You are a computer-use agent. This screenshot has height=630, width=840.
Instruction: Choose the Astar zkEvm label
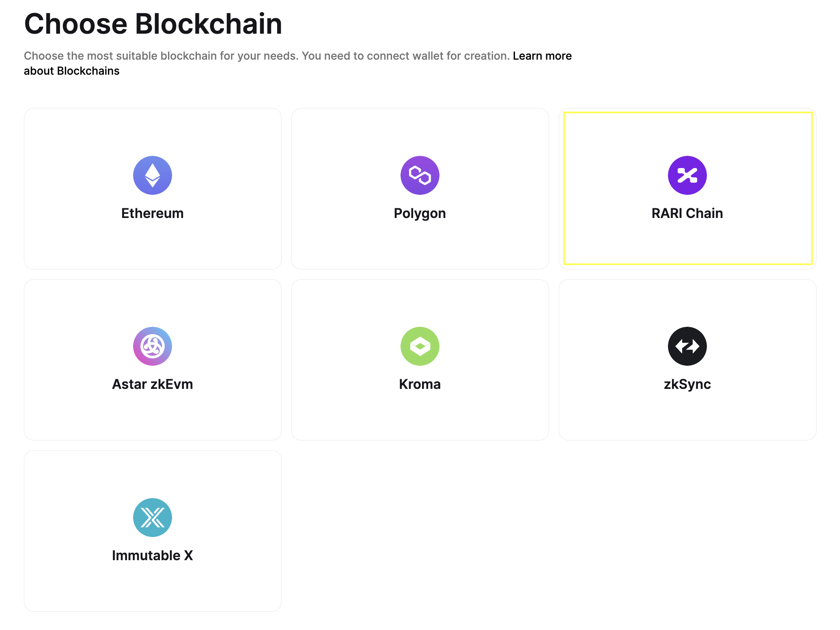(153, 384)
